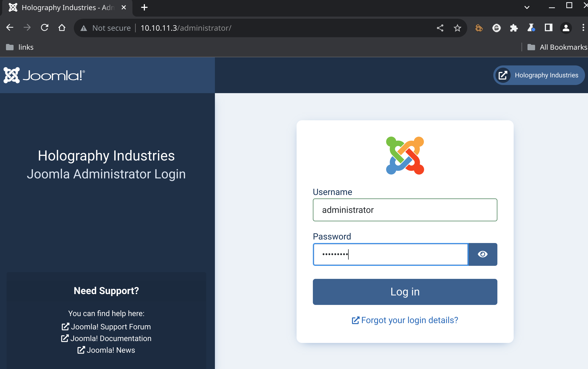
Task: Open the cookie extension icon
Action: [479, 28]
